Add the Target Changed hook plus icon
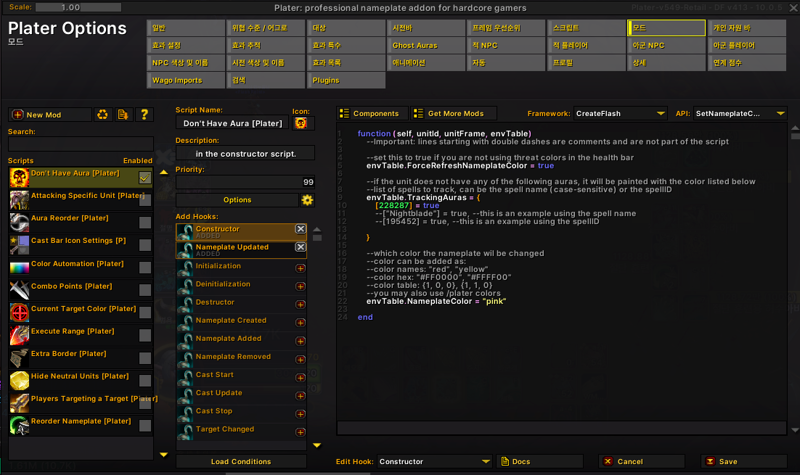Screen dimensions: 800x475 coord(301,432)
